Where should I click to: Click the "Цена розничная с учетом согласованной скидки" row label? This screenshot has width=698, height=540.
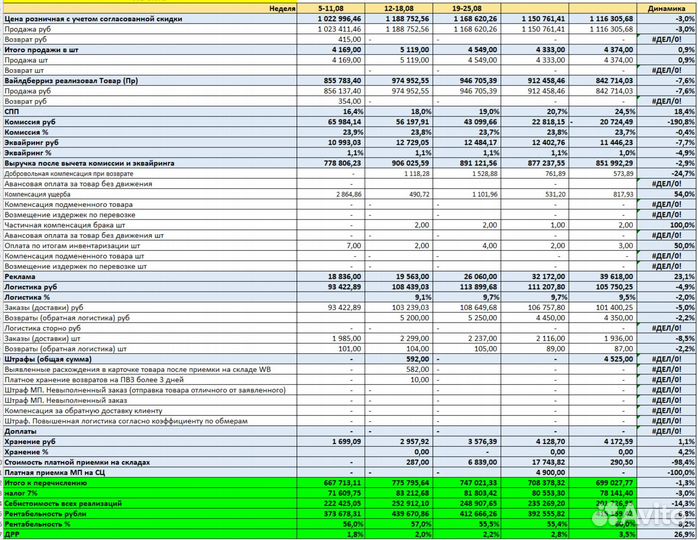97,19
